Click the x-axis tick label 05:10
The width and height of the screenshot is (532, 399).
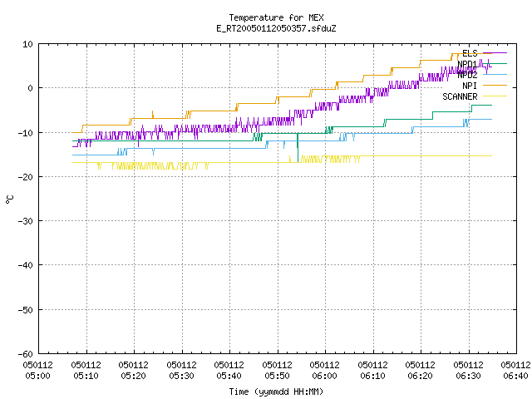point(86,376)
